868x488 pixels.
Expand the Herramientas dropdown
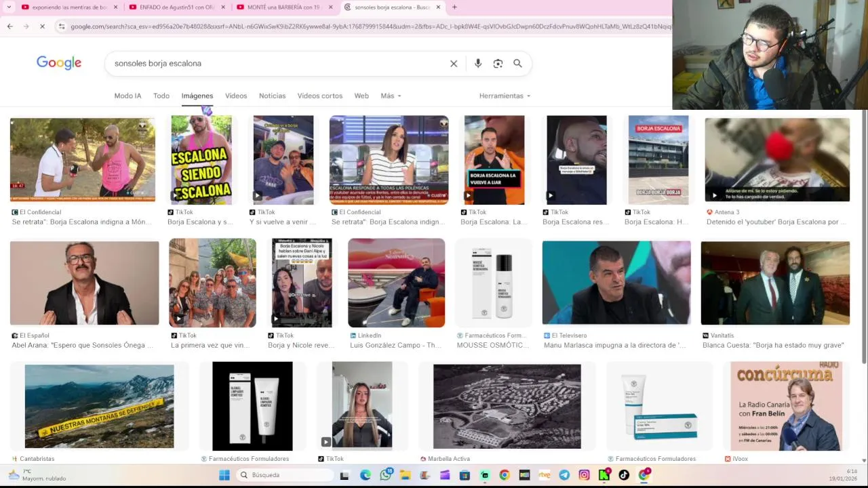coord(505,96)
